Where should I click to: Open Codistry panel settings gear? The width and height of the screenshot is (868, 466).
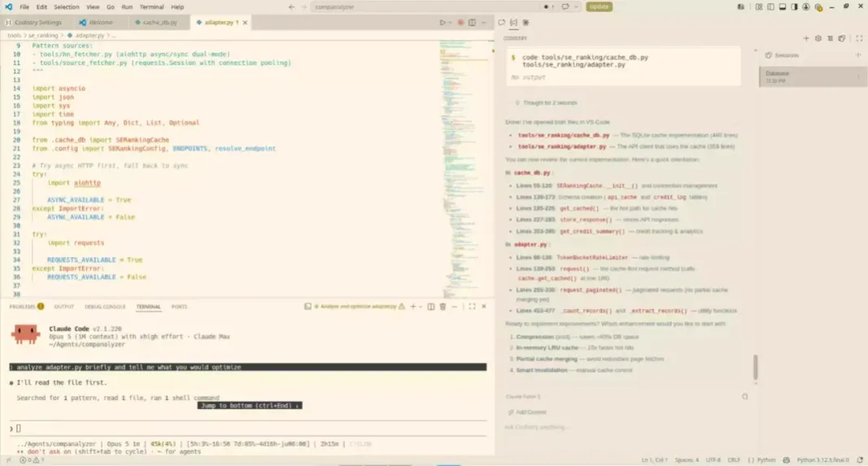click(818, 39)
